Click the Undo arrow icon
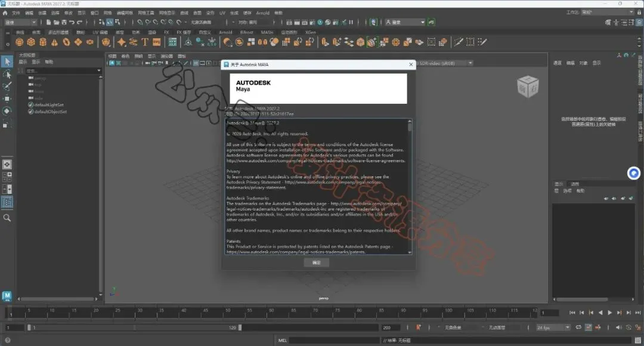 [72, 22]
